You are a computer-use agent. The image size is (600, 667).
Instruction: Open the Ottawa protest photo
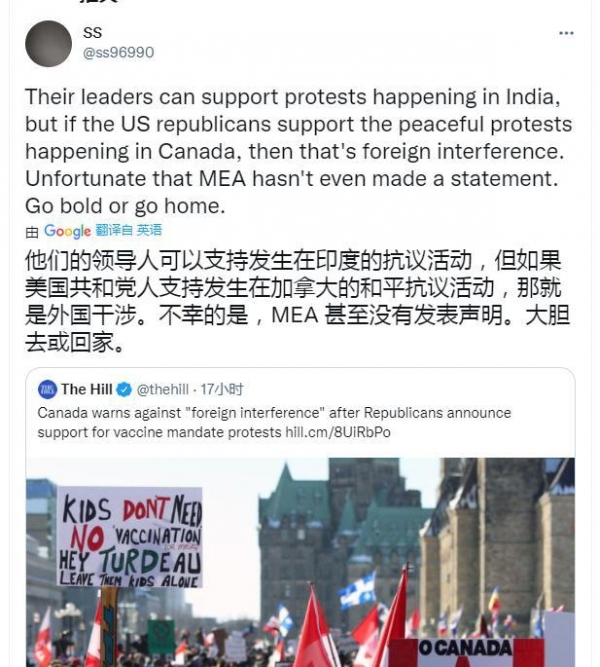[x=300, y=562]
